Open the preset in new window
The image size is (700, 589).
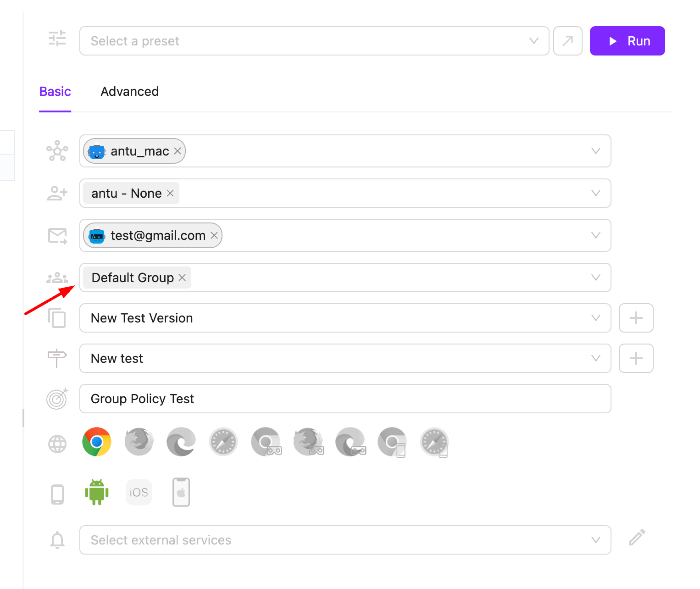point(568,41)
